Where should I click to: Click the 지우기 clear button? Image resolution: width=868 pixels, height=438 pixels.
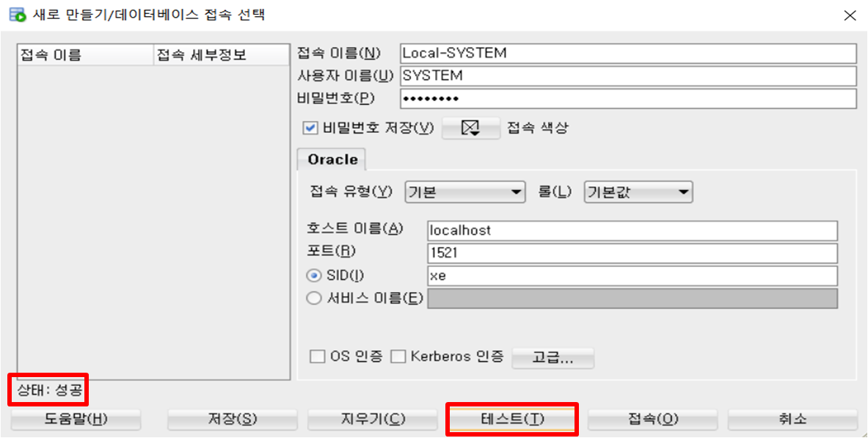click(372, 419)
